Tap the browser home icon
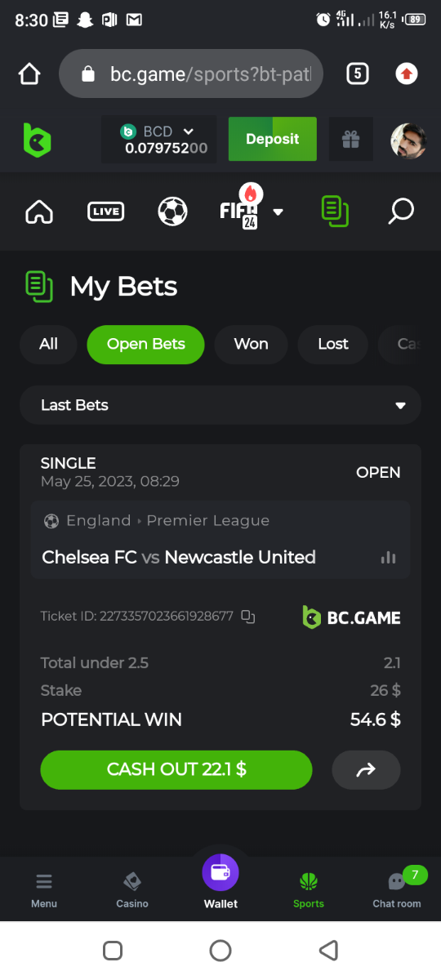This screenshot has width=441, height=980. coord(29,74)
